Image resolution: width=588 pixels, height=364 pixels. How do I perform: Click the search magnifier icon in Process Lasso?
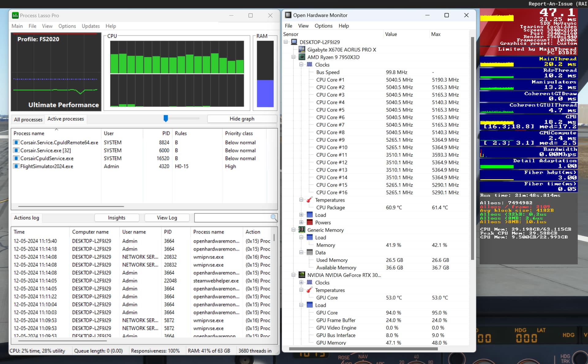(x=273, y=217)
